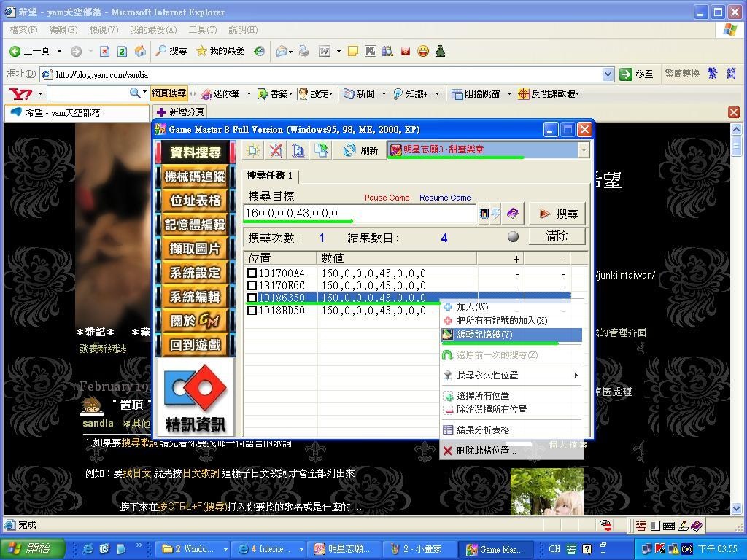Click IE mail envelope icon

click(282, 51)
